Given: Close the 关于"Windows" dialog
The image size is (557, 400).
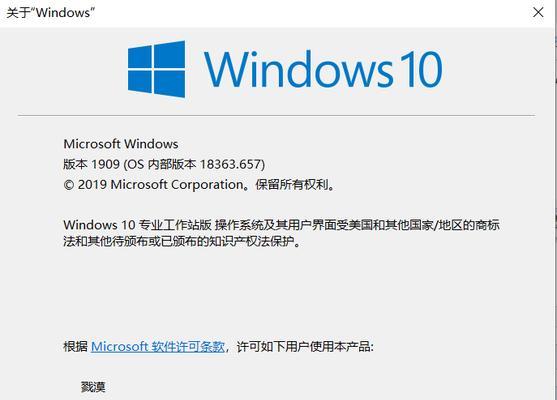Looking at the screenshot, I should point(538,12).
